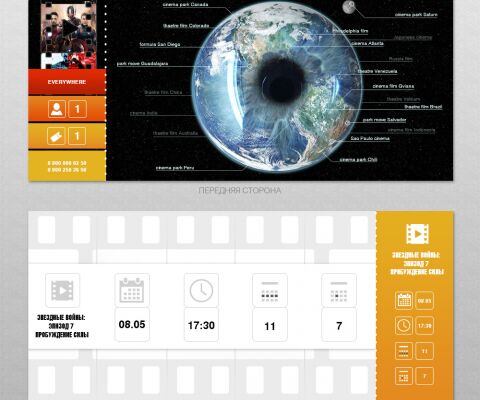Image resolution: width=480 pixels, height=400 pixels.
Task: Select theatre film Brazil label
Action: click(423, 107)
